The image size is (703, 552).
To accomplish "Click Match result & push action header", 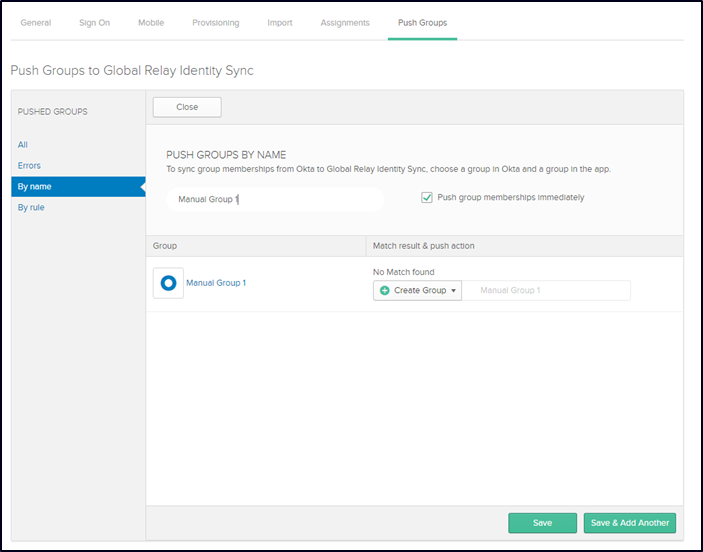I will tap(424, 246).
